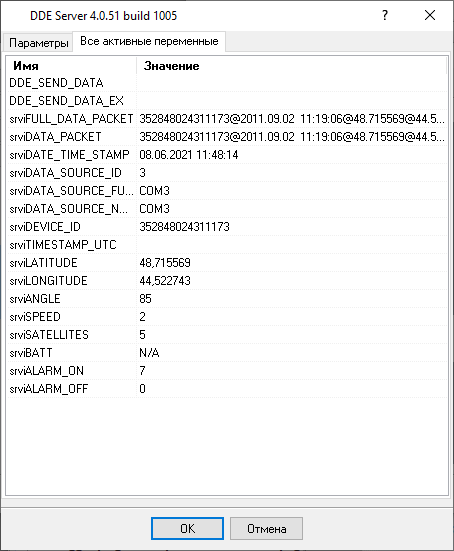Select the Все активные переменные tab
Screen dimensions: 454x551
[149, 41]
